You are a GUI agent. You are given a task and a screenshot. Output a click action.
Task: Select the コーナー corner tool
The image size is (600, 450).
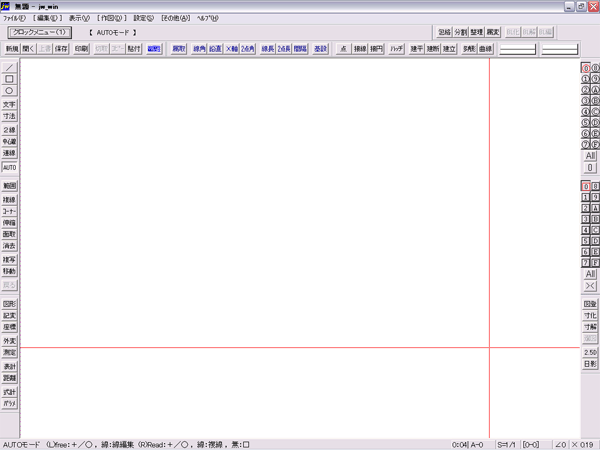click(x=9, y=211)
